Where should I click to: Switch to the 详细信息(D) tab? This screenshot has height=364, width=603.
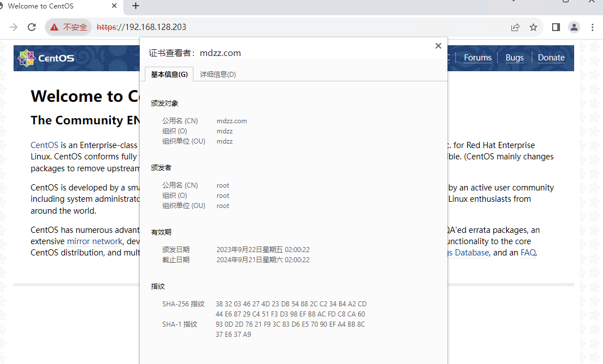[x=218, y=74]
